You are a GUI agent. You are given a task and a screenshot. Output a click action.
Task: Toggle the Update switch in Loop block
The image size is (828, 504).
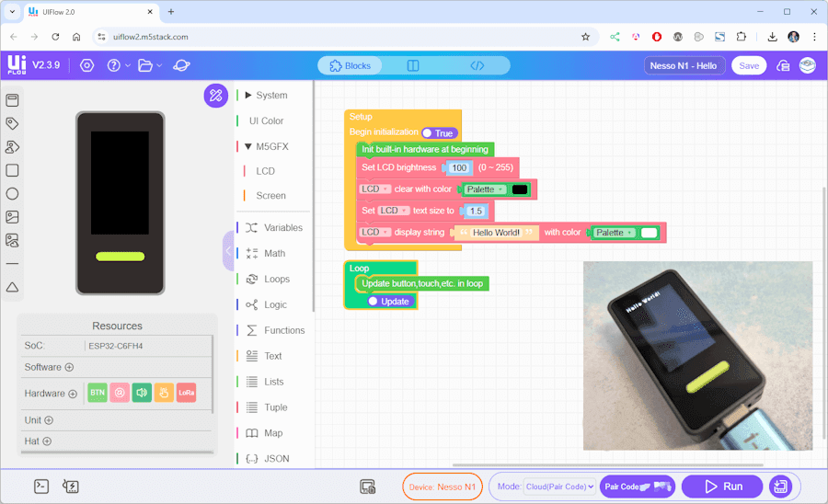388,302
